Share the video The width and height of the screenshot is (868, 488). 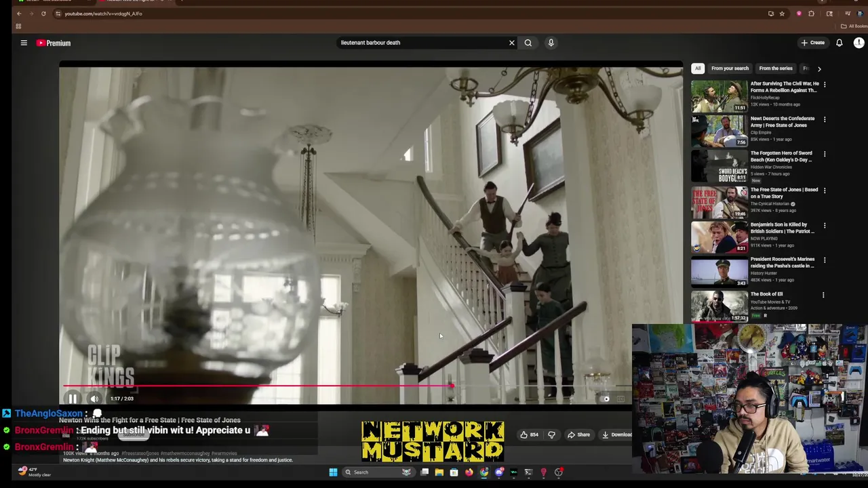[x=578, y=434]
